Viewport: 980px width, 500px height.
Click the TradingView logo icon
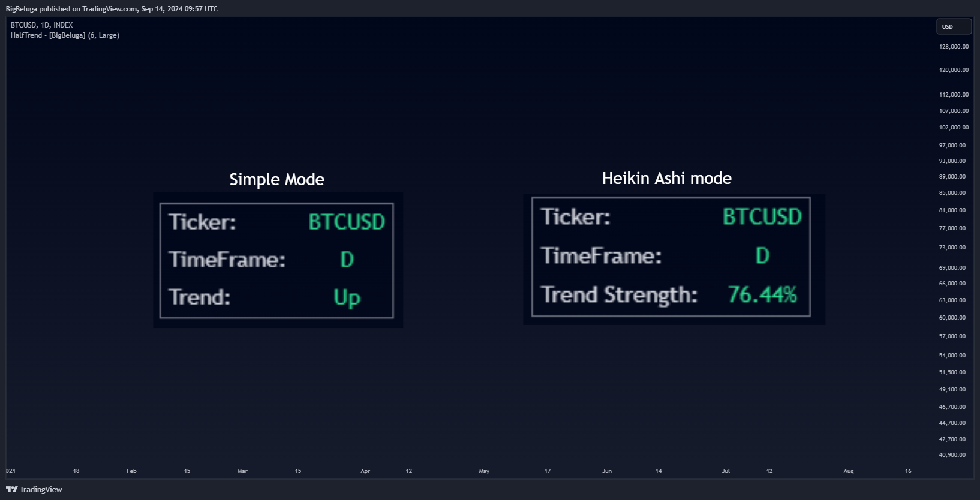(x=11, y=489)
